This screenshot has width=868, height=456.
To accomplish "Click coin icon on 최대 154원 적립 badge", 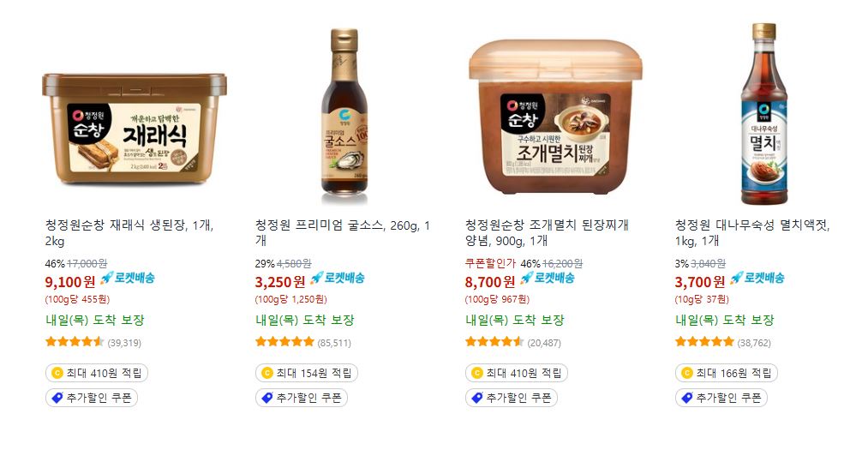I will click(x=266, y=373).
